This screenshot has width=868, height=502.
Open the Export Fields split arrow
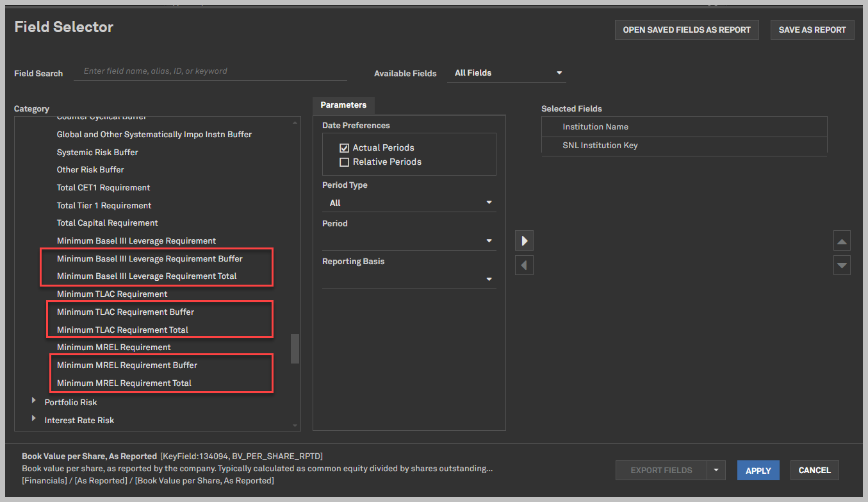click(716, 471)
